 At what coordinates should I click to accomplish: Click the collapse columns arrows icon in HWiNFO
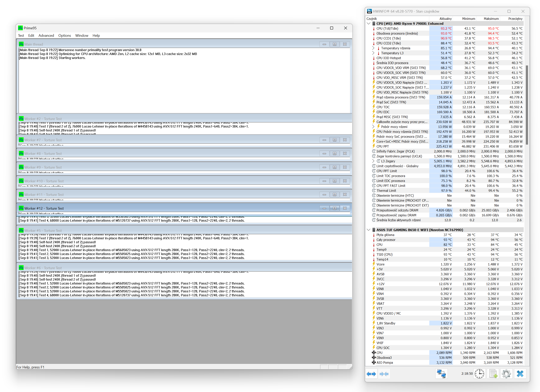(384, 374)
